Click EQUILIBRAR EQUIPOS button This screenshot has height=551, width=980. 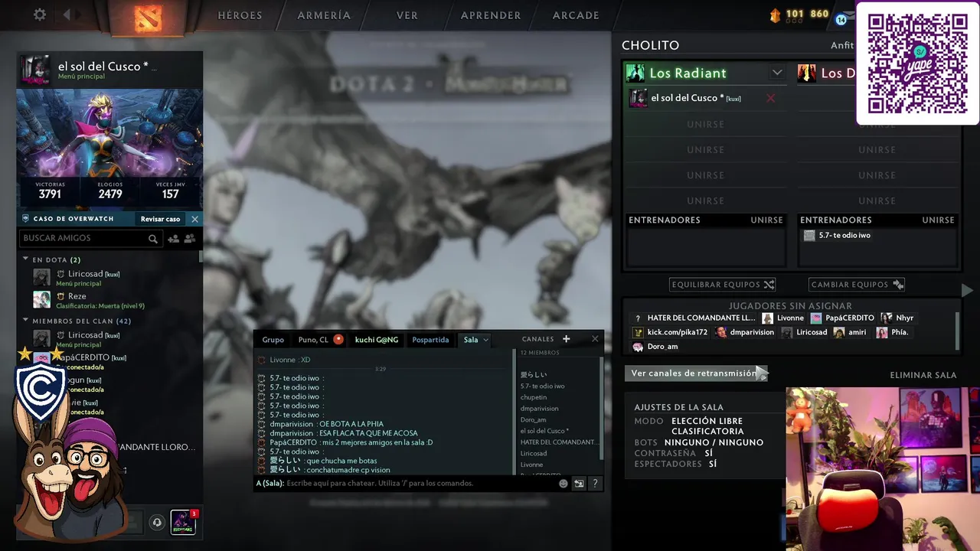(x=723, y=285)
